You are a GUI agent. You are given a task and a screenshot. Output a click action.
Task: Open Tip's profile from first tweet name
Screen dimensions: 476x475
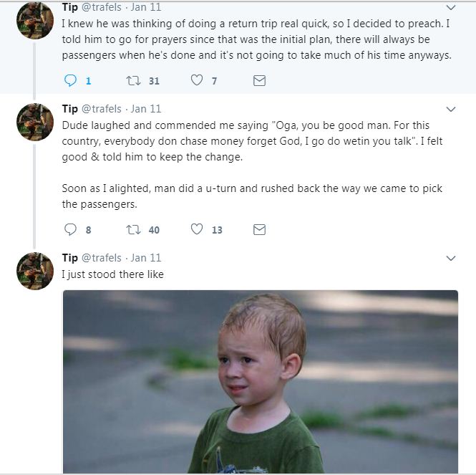[x=70, y=8]
